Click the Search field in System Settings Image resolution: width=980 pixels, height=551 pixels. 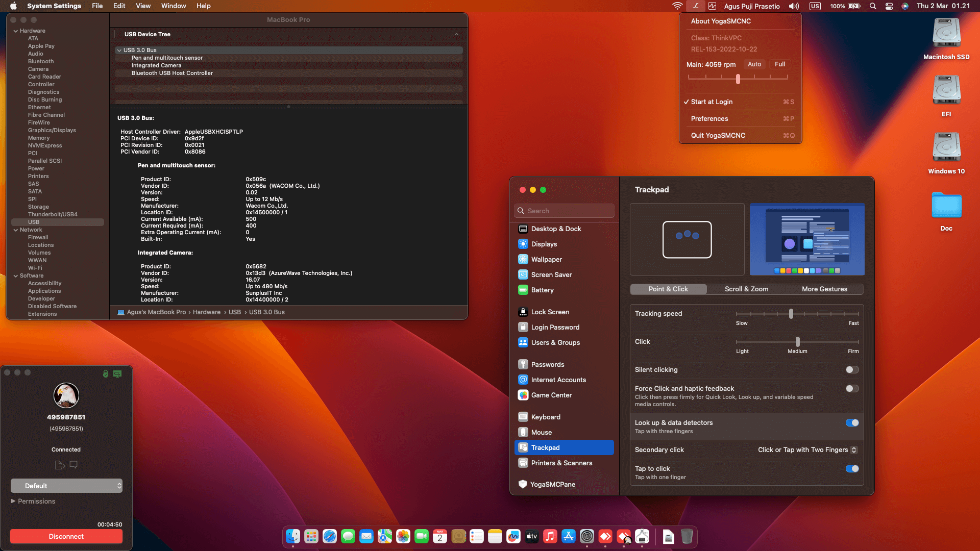[x=564, y=210]
